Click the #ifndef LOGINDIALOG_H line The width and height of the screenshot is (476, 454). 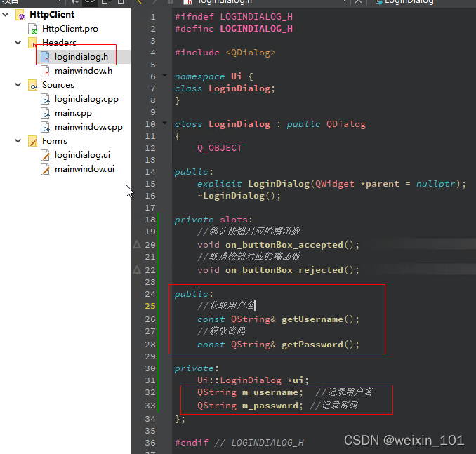tap(234, 17)
